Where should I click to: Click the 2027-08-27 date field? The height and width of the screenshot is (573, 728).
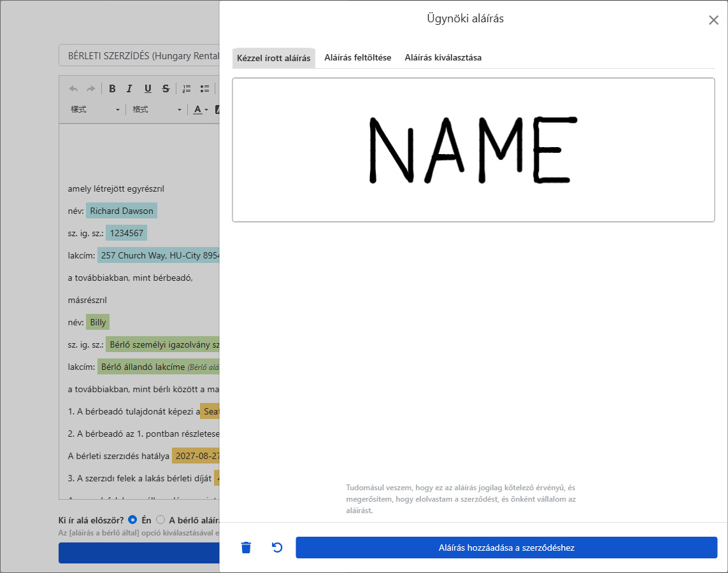click(x=196, y=456)
